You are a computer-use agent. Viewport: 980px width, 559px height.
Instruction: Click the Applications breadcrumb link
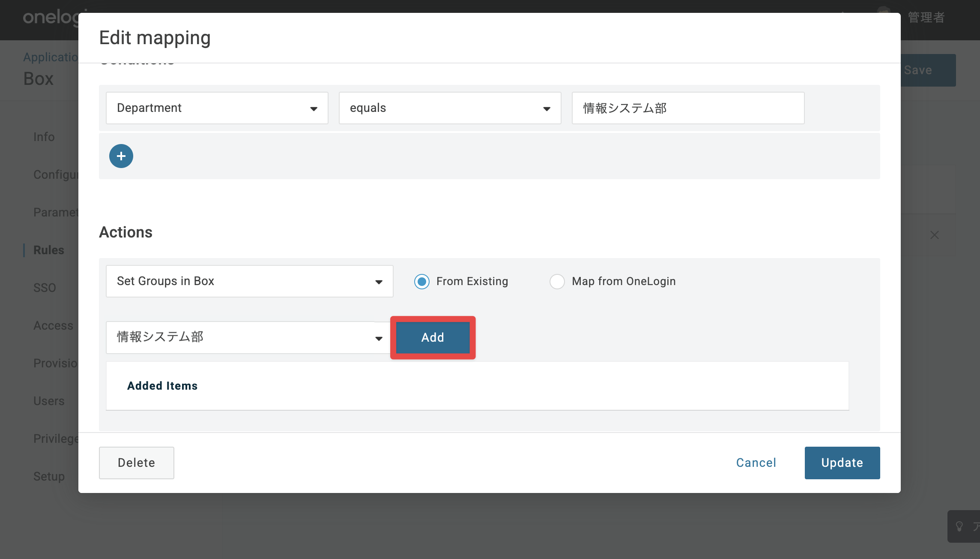51,57
